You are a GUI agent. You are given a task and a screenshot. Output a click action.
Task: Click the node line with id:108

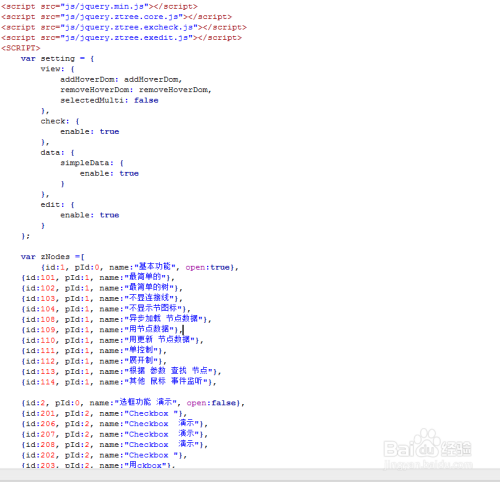tap(116, 319)
